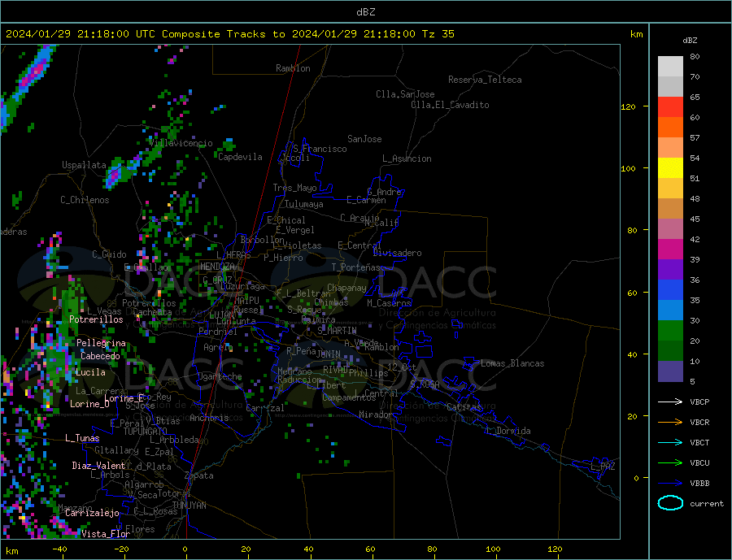Click the 'current' legend label
The height and width of the screenshot is (560, 732).
706,504
